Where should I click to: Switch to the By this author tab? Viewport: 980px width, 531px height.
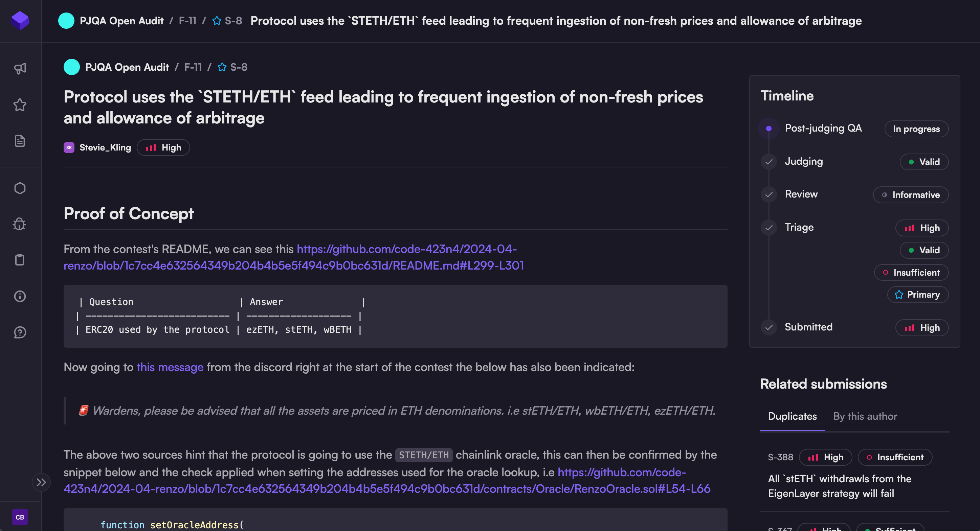pyautogui.click(x=865, y=416)
